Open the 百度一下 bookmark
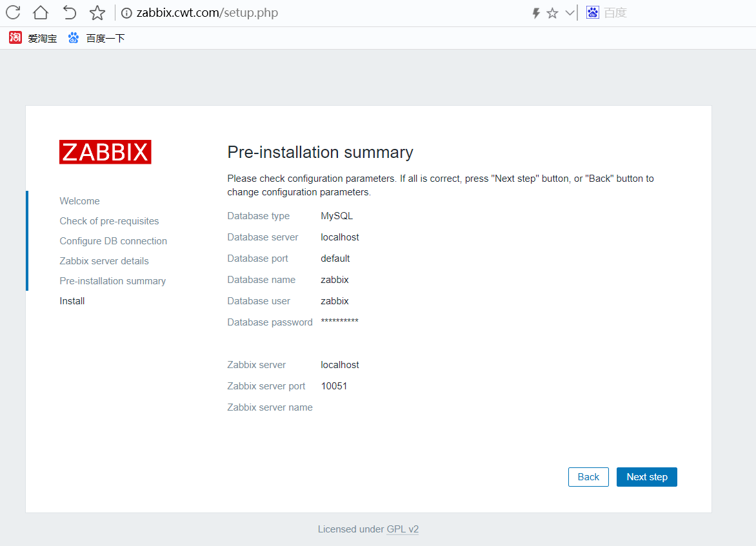The image size is (756, 546). click(x=96, y=38)
